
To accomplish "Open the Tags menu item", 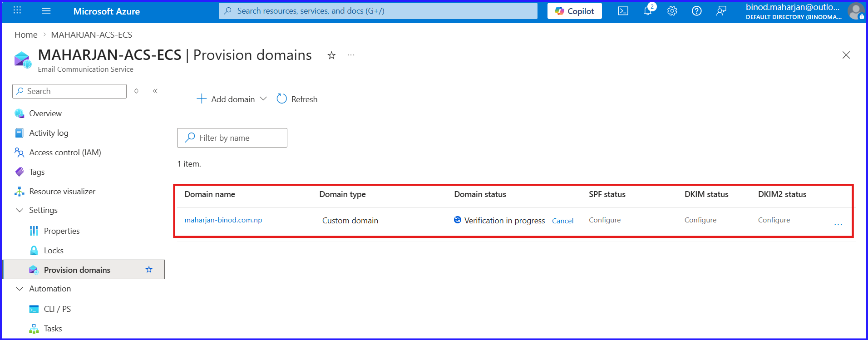I will [37, 172].
